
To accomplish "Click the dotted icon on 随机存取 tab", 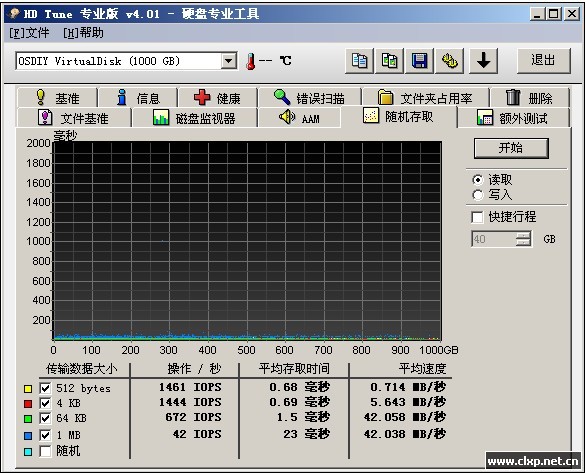I will click(x=370, y=116).
